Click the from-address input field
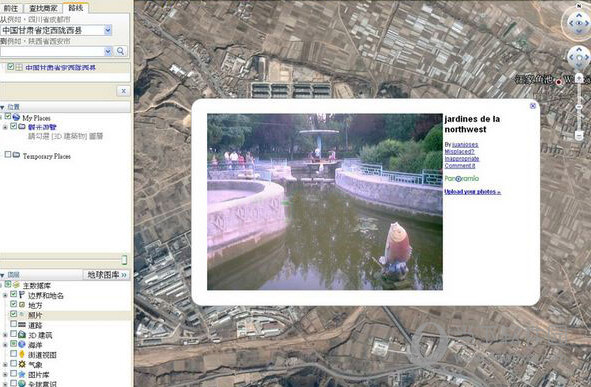Image resolution: width=591 pixels, height=387 pixels. [x=52, y=30]
